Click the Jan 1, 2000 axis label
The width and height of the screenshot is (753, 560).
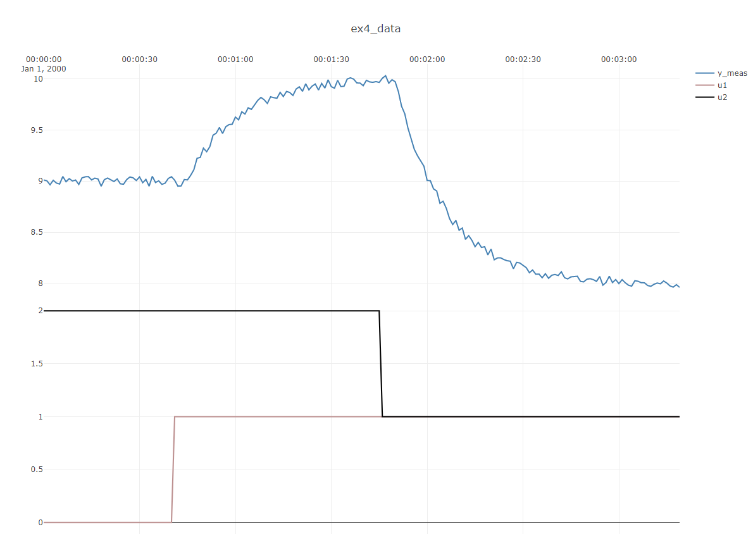coord(44,68)
